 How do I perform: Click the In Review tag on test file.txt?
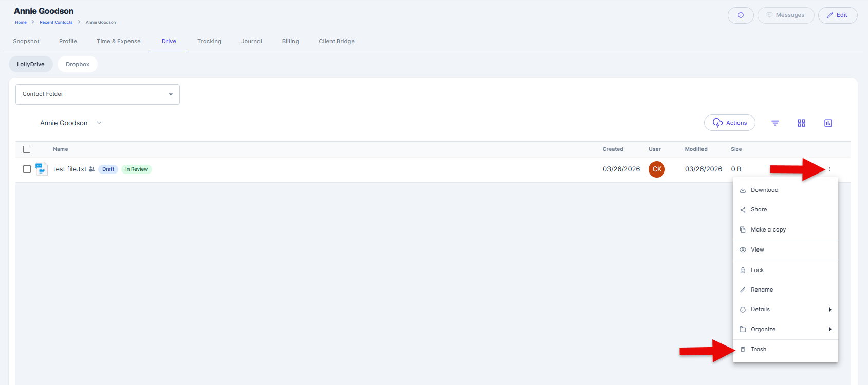click(137, 169)
